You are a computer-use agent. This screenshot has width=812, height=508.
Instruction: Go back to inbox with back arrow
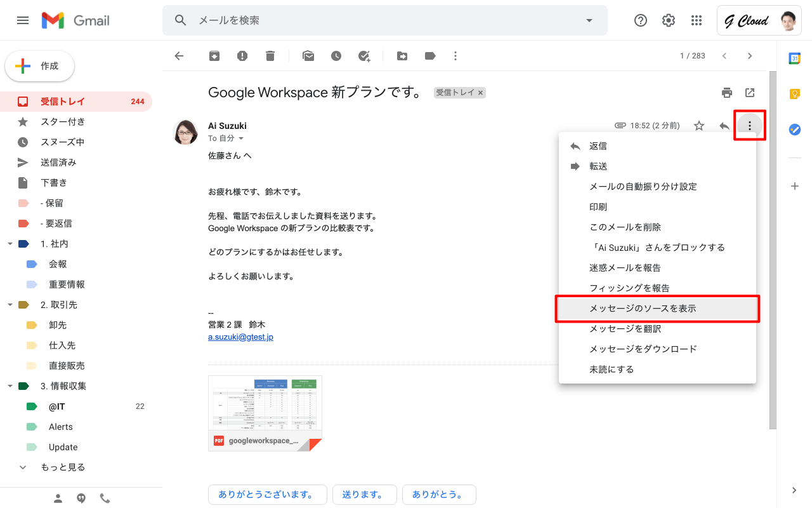click(179, 56)
